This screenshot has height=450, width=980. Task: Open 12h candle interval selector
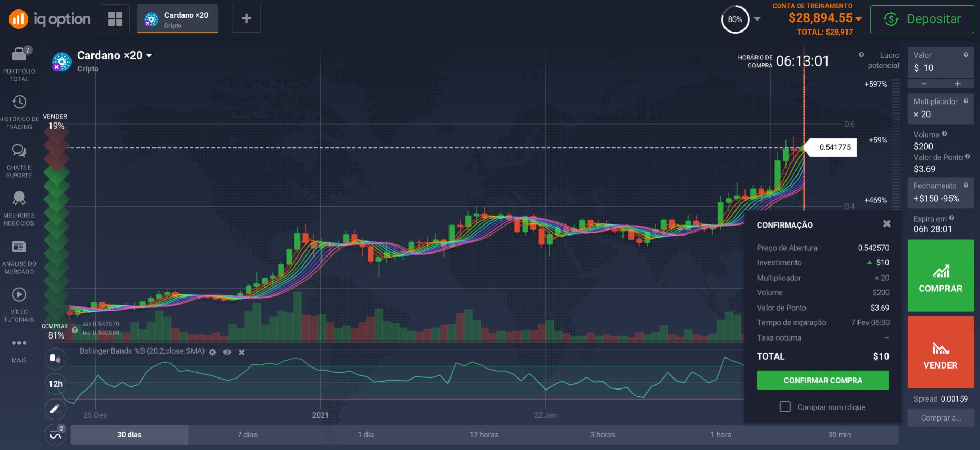(55, 384)
